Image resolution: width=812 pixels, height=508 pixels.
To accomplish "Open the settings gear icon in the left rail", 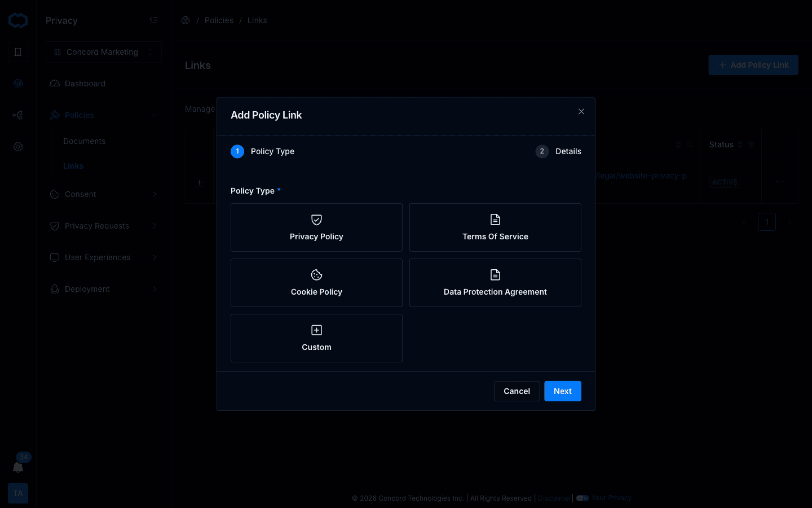I will 18,147.
